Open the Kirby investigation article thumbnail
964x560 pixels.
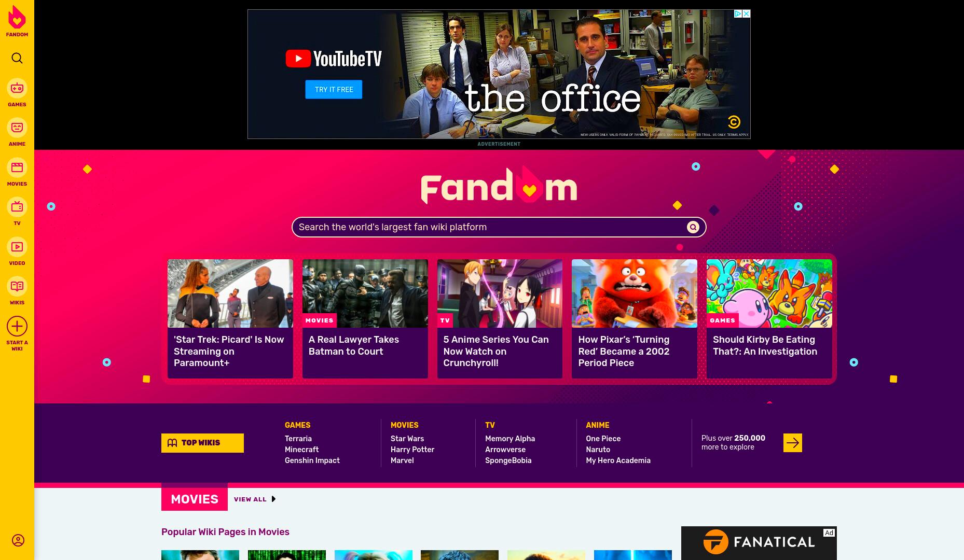(x=769, y=293)
